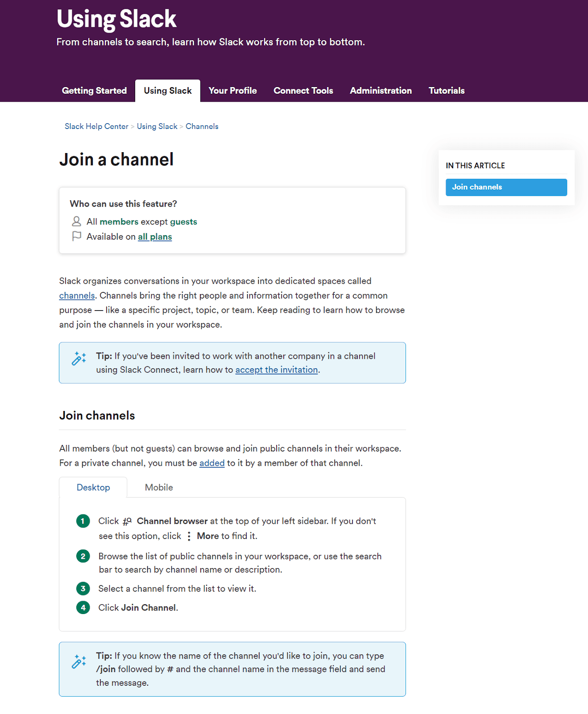The image size is (588, 714).
Task: Open the Administration tab
Action: click(381, 91)
